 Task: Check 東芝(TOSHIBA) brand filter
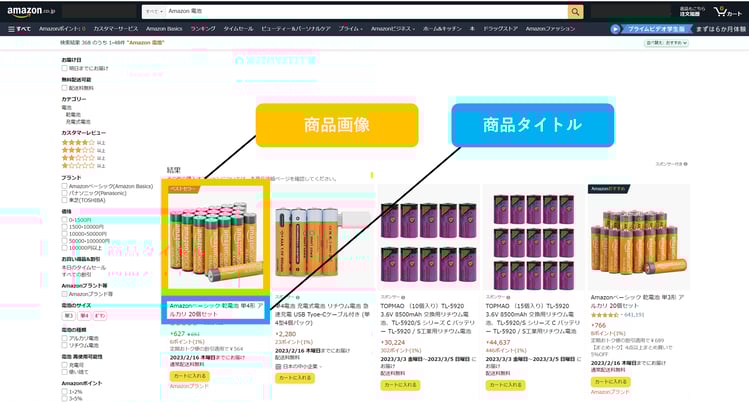coord(64,200)
